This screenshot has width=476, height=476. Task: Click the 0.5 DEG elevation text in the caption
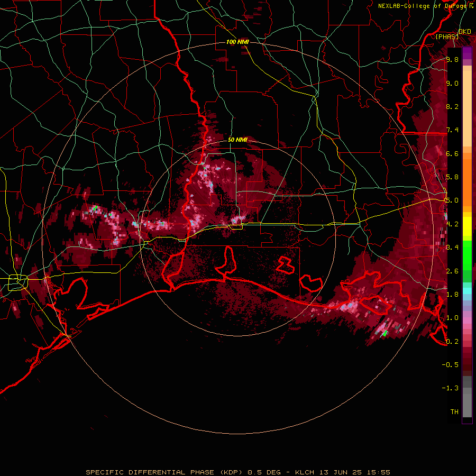pyautogui.click(x=264, y=472)
